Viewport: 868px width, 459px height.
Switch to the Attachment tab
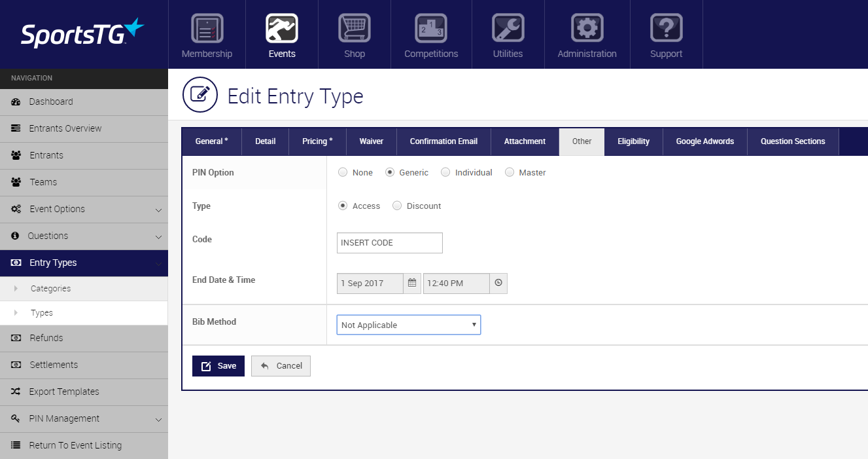pyautogui.click(x=525, y=141)
